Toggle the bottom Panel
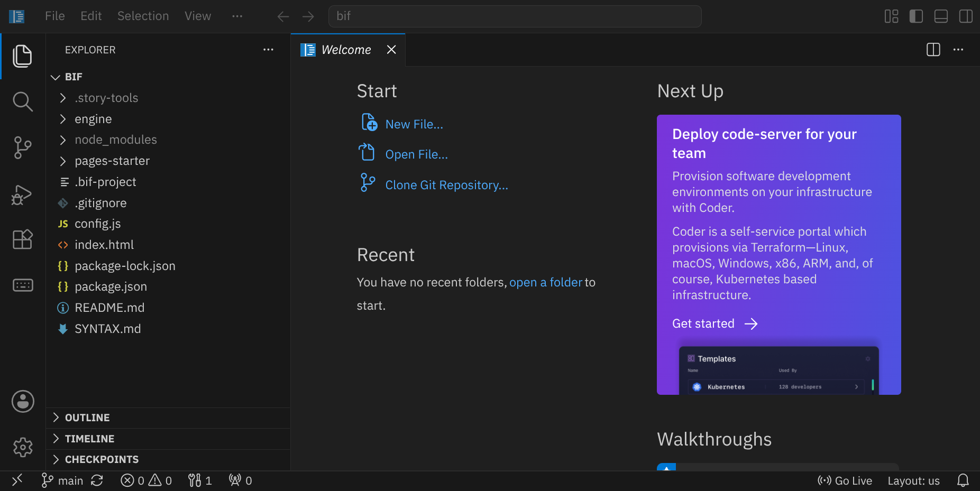 click(941, 16)
